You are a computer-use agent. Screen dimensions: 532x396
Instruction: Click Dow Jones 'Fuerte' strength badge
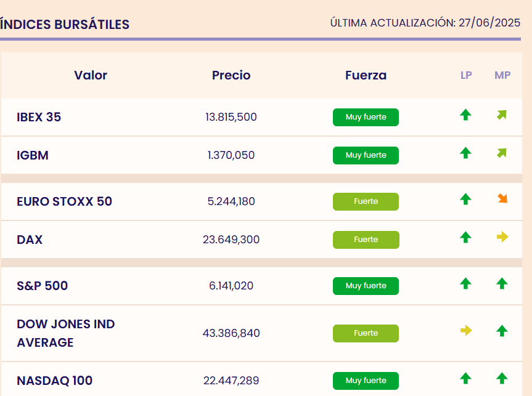click(x=366, y=333)
